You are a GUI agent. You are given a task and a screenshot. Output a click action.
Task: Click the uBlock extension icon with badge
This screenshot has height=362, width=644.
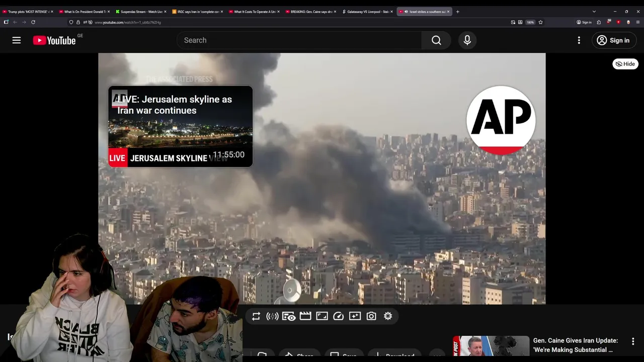609,22
